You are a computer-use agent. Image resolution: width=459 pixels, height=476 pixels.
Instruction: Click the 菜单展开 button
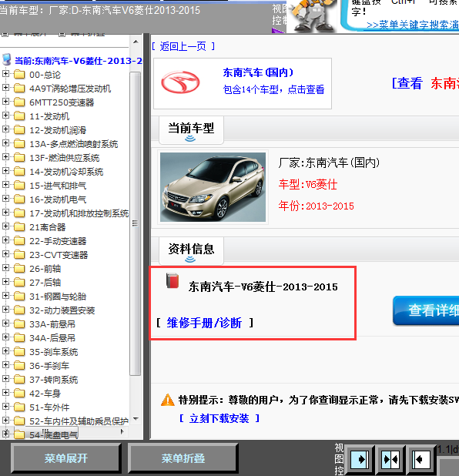(66, 458)
